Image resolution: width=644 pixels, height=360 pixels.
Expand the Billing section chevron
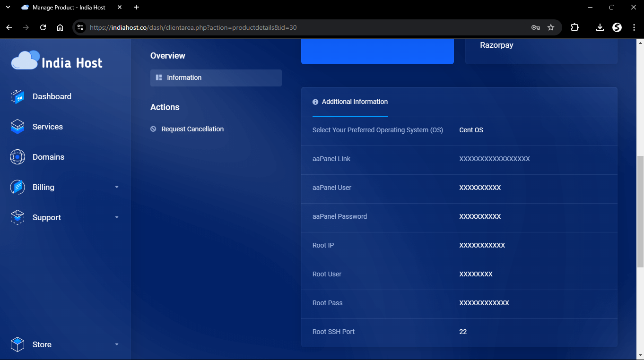[x=116, y=187]
